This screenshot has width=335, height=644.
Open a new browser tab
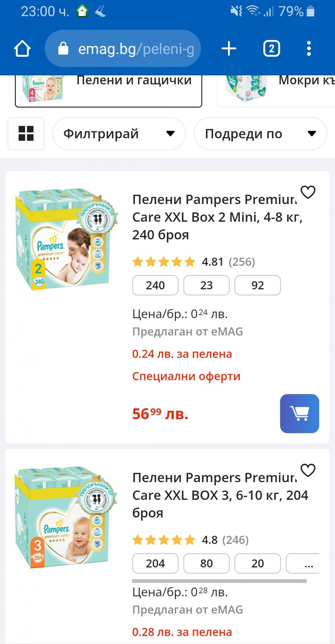pyautogui.click(x=229, y=49)
